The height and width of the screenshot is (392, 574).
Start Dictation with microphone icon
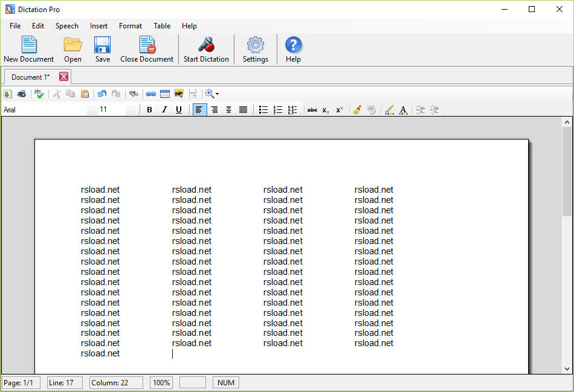coord(206,50)
